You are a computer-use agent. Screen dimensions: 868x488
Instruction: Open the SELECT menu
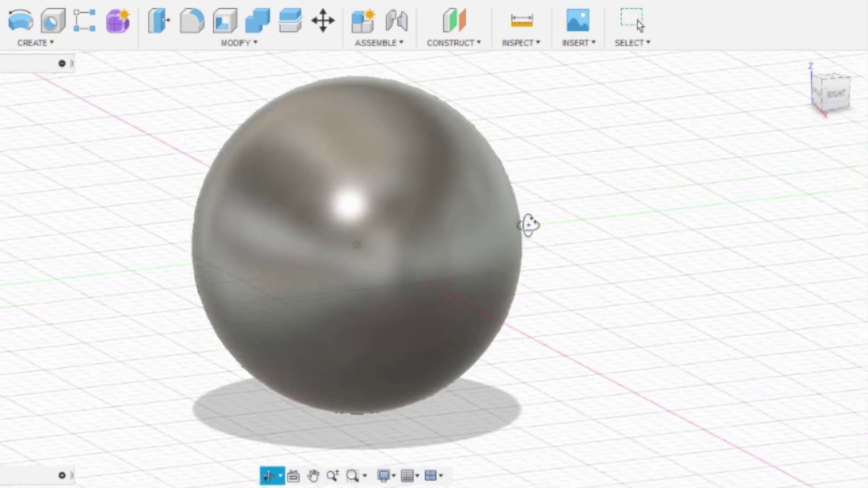coord(632,43)
